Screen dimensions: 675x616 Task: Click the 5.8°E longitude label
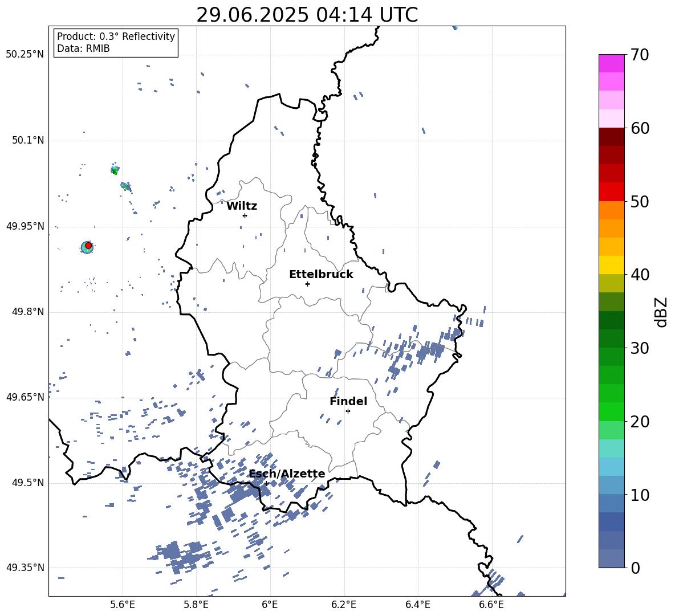pos(196,605)
